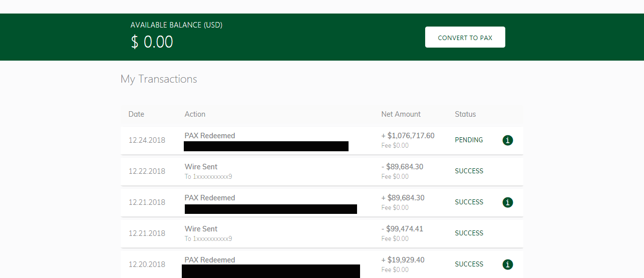This screenshot has width=644, height=278.
Task: Click recipient text under the 12.22.2018 wire
Action: coord(208,176)
